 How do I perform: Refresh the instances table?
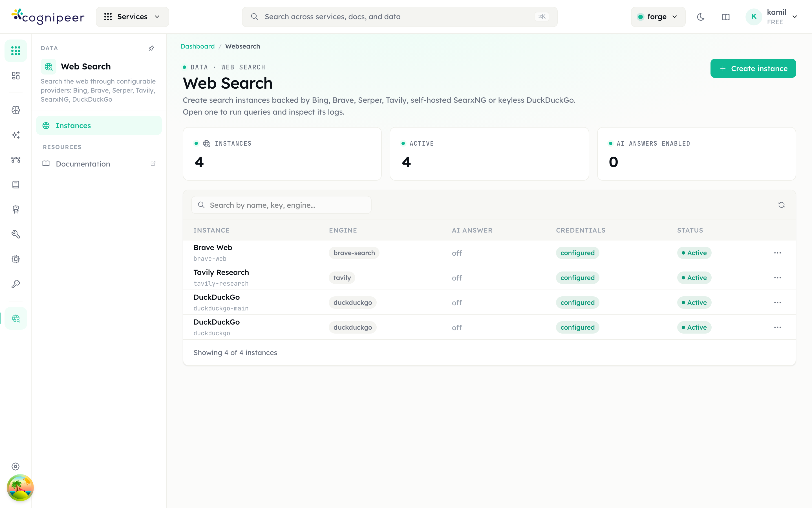(x=782, y=205)
